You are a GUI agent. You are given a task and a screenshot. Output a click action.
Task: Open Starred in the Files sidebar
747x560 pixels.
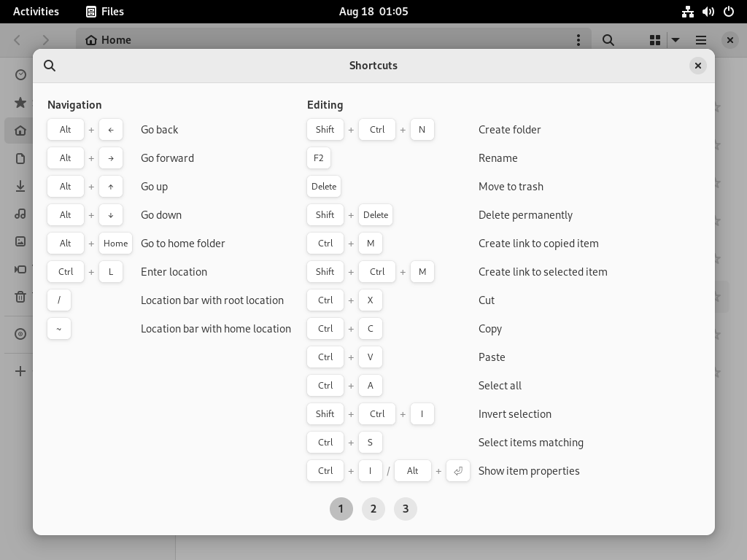[20, 102]
